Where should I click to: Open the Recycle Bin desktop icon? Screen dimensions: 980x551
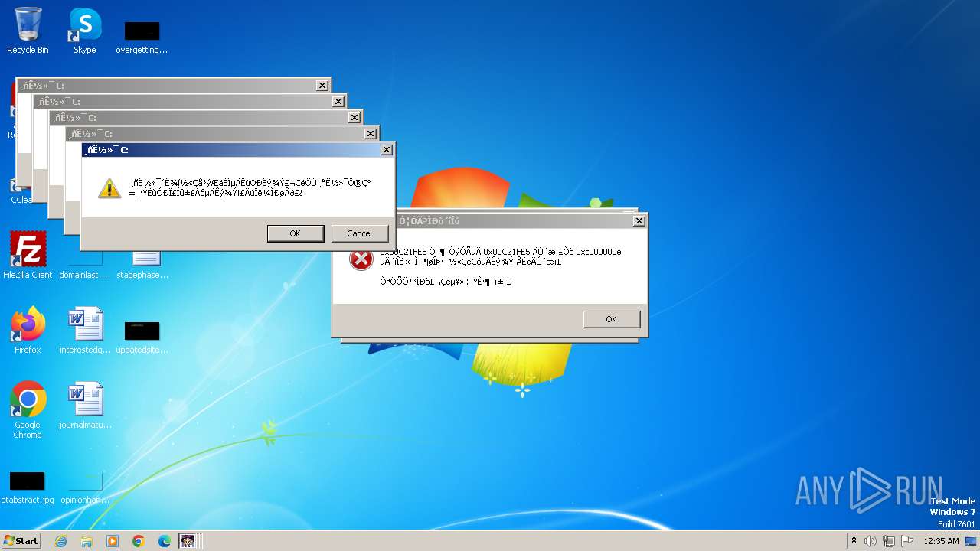(28, 31)
